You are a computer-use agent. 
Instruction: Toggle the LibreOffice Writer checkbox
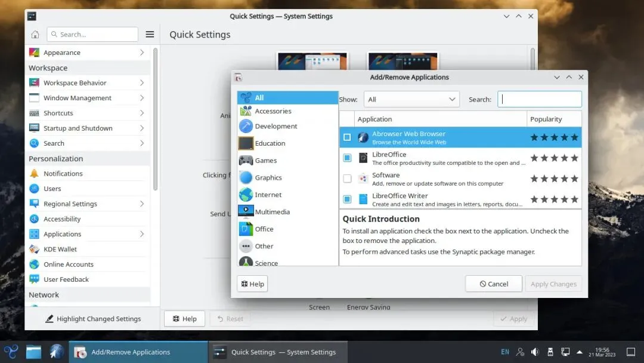(347, 199)
